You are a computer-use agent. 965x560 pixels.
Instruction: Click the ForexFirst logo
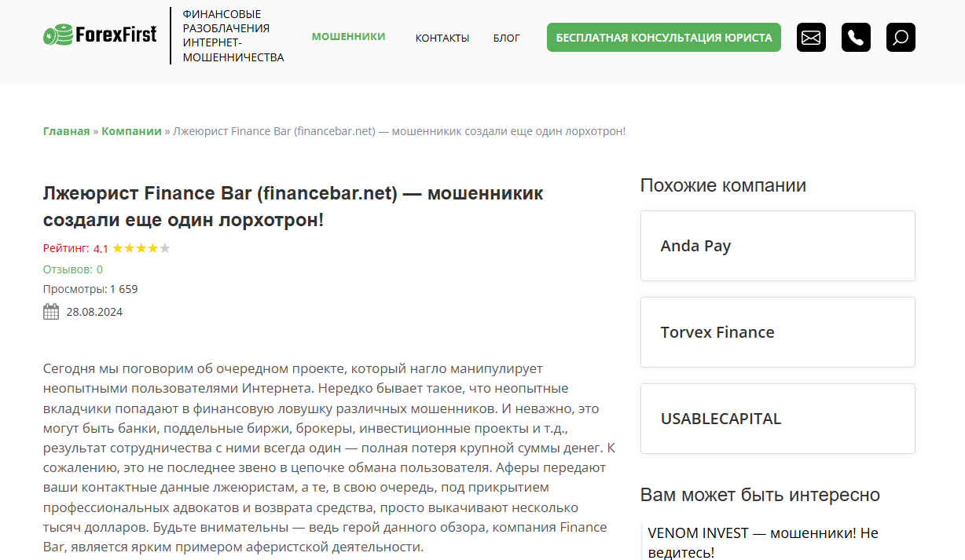point(100,35)
